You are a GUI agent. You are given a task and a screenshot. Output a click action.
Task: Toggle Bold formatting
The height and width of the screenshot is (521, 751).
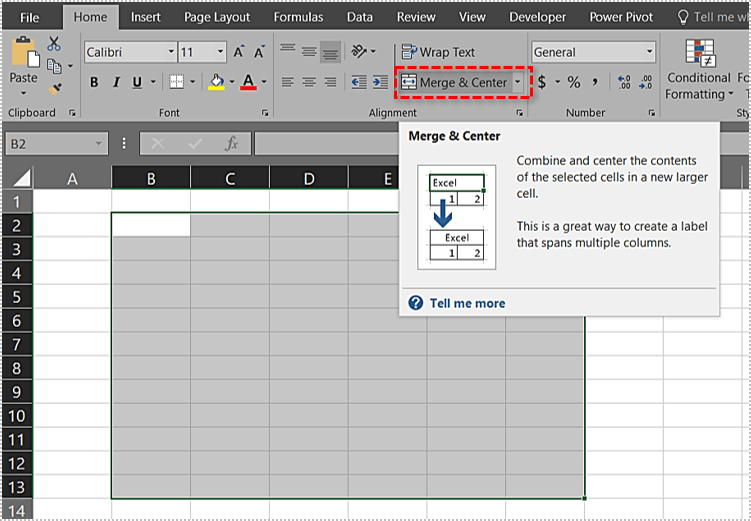(94, 82)
